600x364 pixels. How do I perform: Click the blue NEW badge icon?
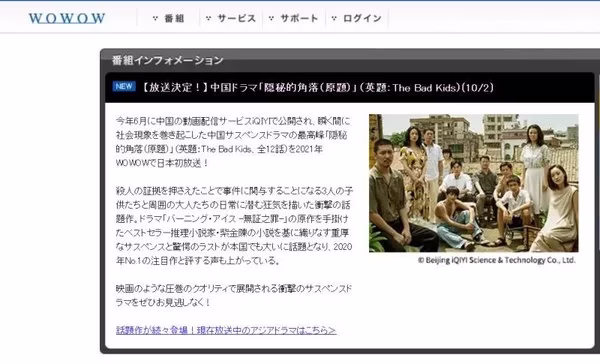[124, 87]
